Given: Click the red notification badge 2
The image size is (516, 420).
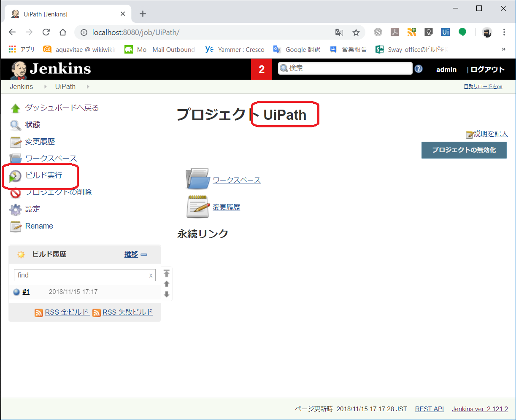Looking at the screenshot, I should (x=262, y=69).
